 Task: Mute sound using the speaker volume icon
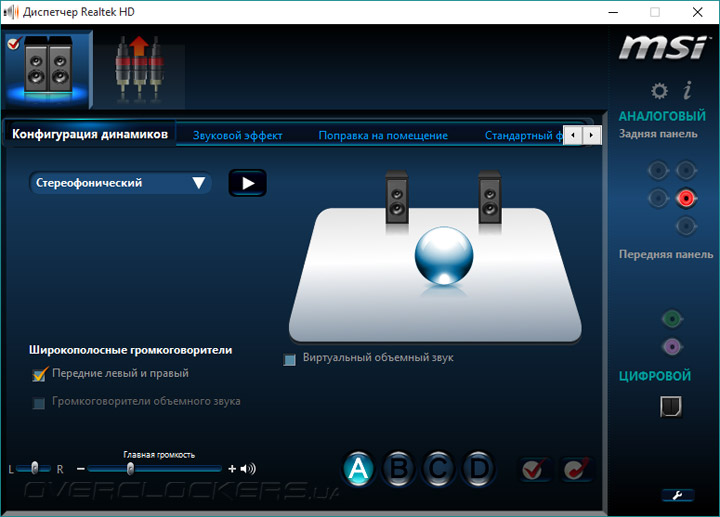coord(248,469)
